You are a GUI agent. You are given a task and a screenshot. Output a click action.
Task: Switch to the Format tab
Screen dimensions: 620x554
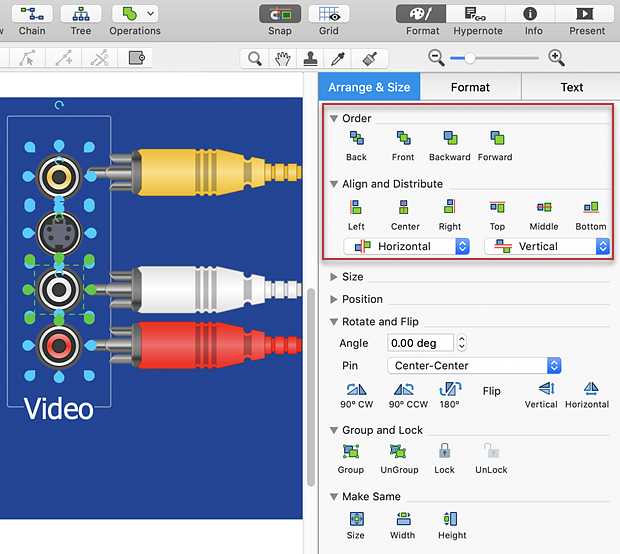coord(470,87)
